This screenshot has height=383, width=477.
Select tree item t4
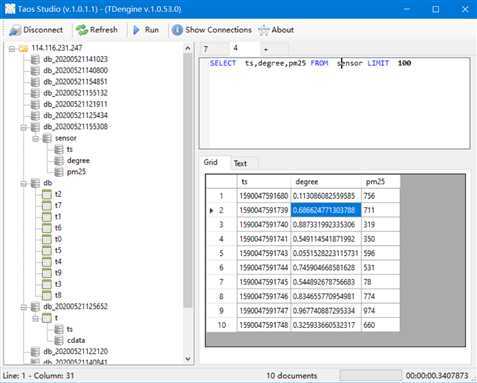pyautogui.click(x=58, y=262)
